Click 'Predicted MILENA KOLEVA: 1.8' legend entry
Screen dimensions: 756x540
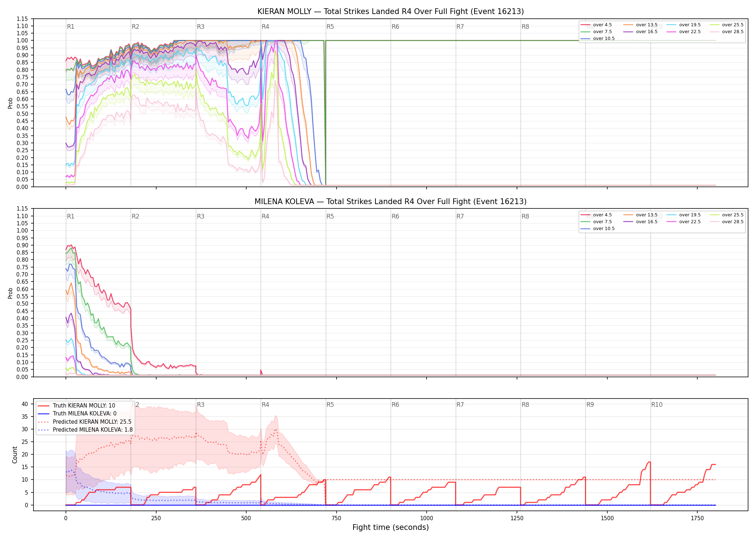coord(85,430)
